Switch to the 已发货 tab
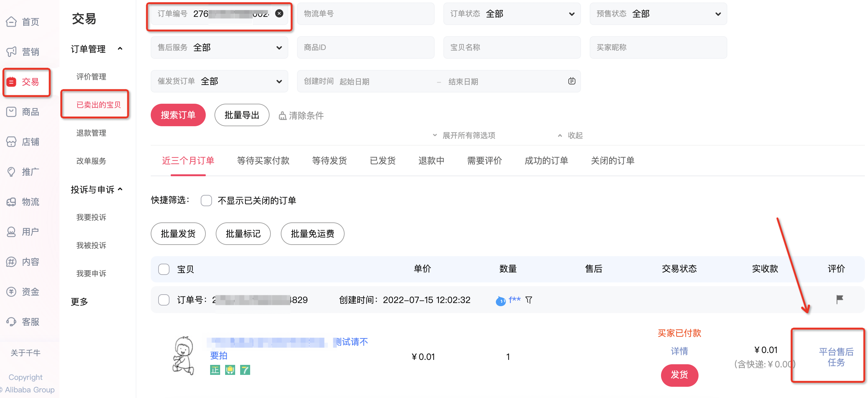 tap(382, 161)
